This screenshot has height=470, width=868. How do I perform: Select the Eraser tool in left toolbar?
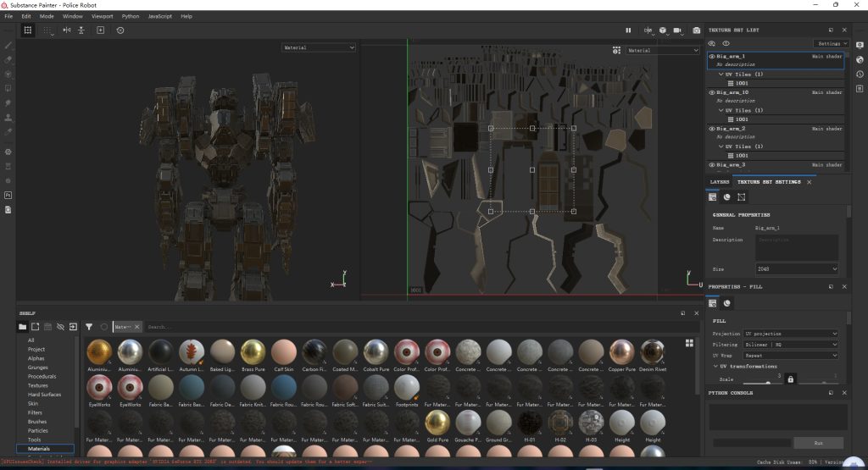point(8,60)
